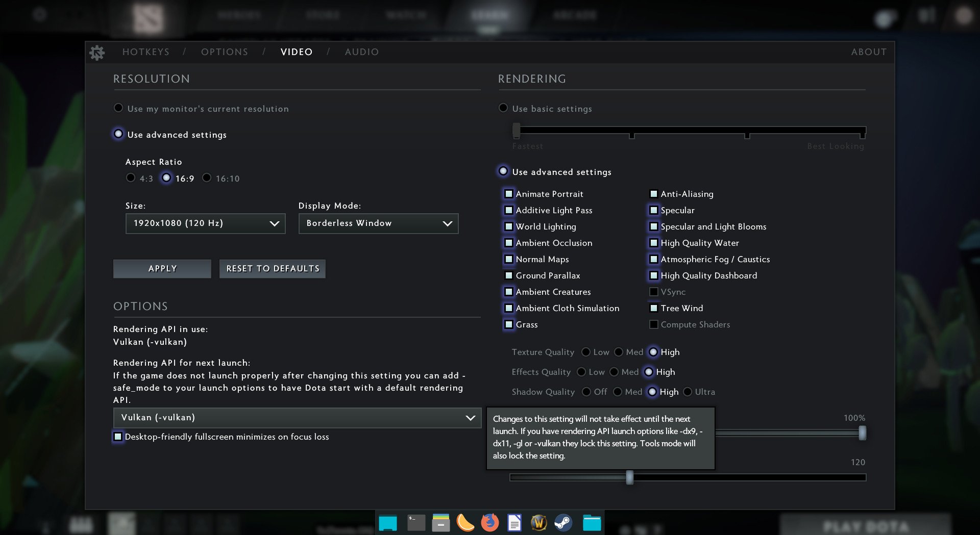Expand the resolution Size dropdown

pyautogui.click(x=205, y=223)
